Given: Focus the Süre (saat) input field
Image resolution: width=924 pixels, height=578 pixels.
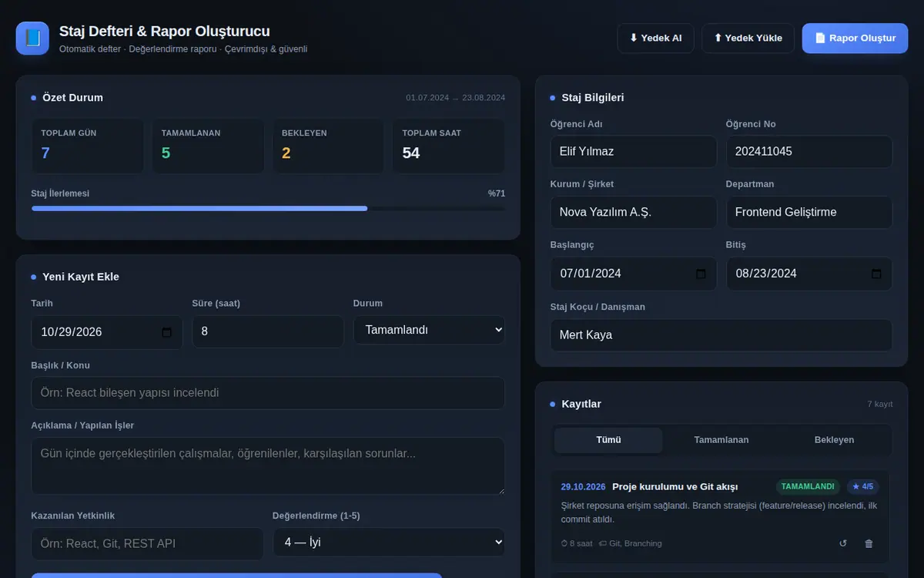Looking at the screenshot, I should click(x=268, y=331).
